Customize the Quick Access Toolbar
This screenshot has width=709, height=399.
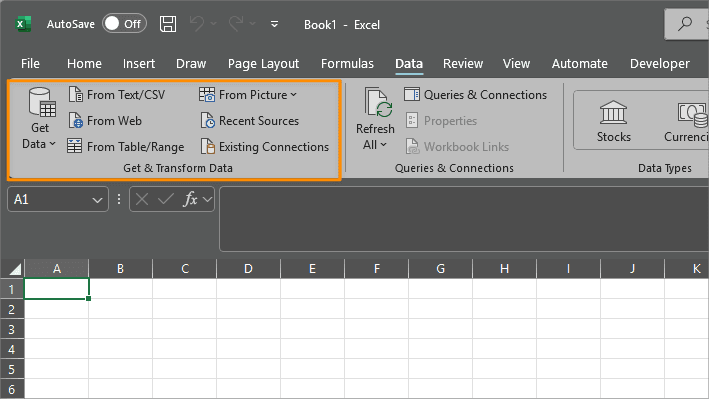[274, 24]
